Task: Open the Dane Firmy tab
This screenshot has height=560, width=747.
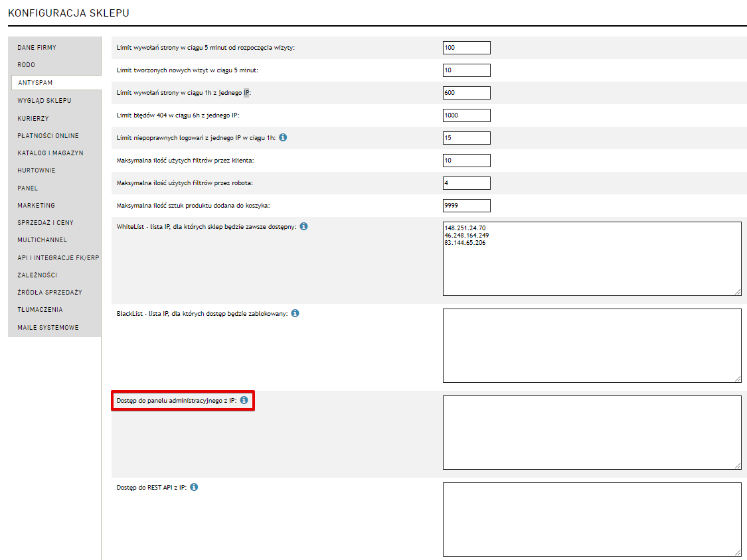Action: tap(37, 48)
